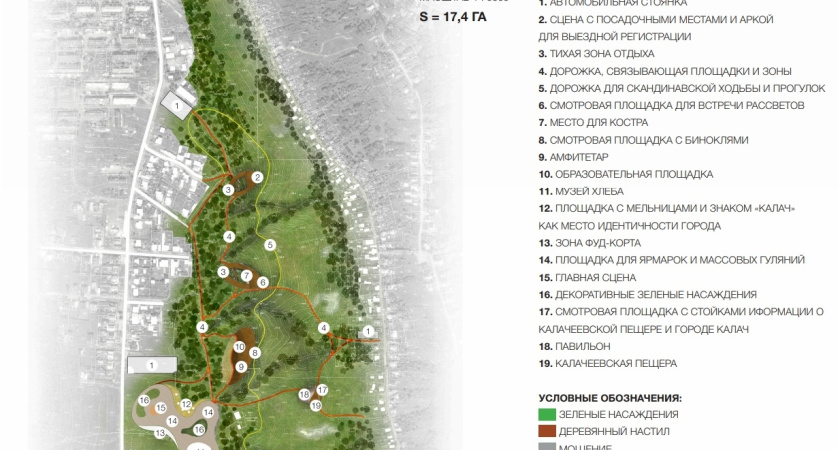Select marker 5 on the yellow path
Image resolution: width=840 pixels, height=450 pixels.
coord(270,244)
